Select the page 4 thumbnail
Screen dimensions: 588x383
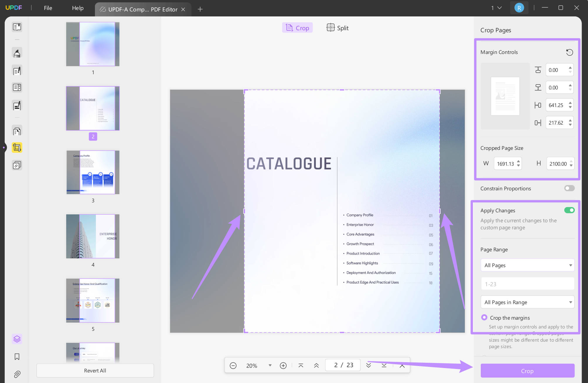(93, 236)
